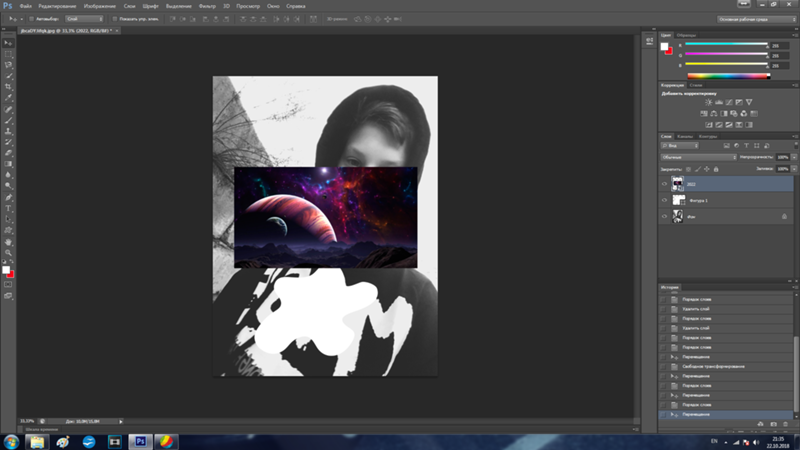Lock all layer attributes icon

click(x=716, y=169)
